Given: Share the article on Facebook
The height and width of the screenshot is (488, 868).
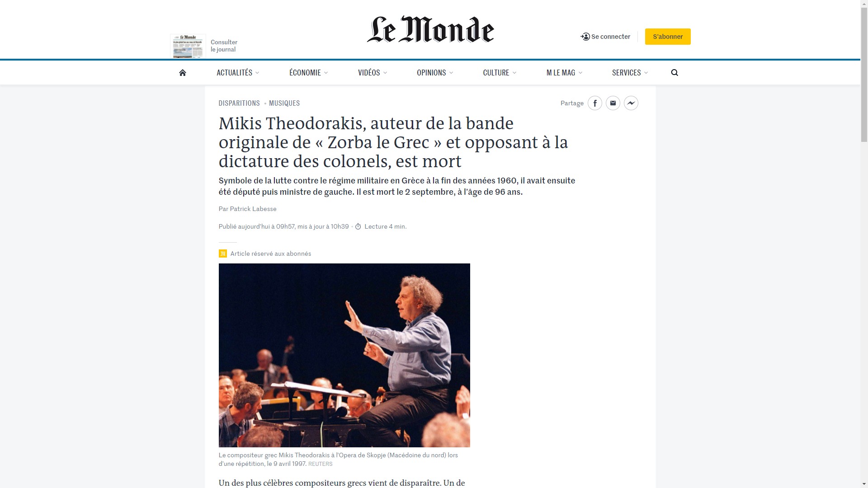Looking at the screenshot, I should [595, 103].
